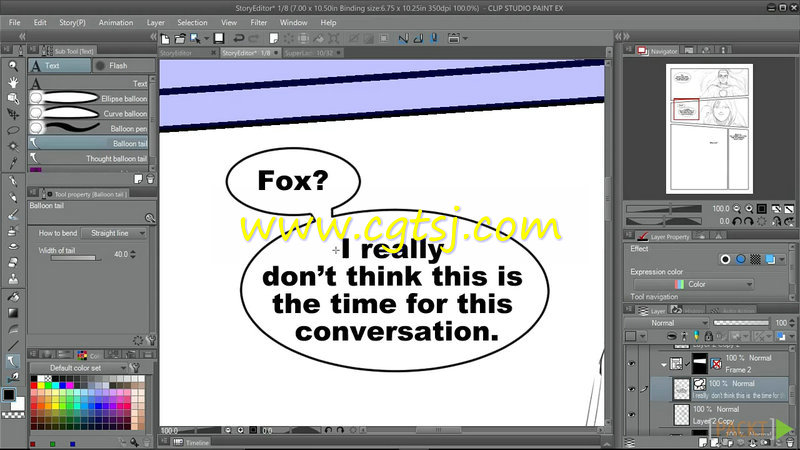
Task: Delete layer with trash icon in Layer panel
Action: click(790, 442)
